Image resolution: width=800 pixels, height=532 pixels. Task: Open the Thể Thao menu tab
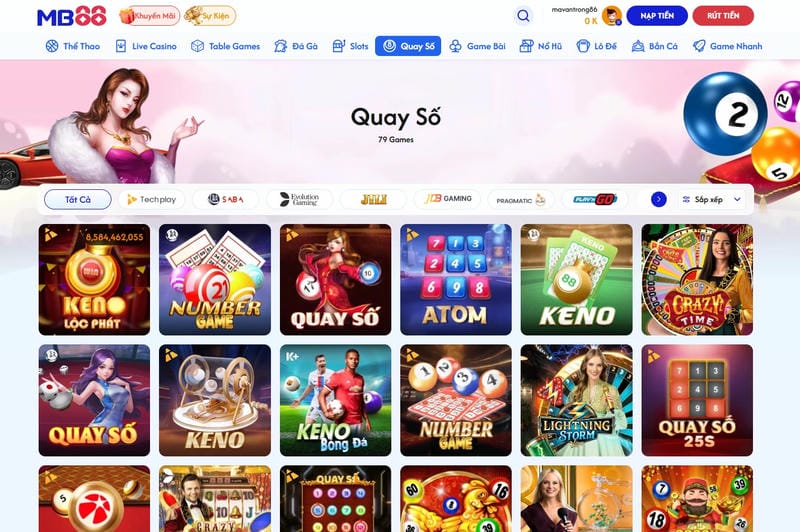coord(72,46)
